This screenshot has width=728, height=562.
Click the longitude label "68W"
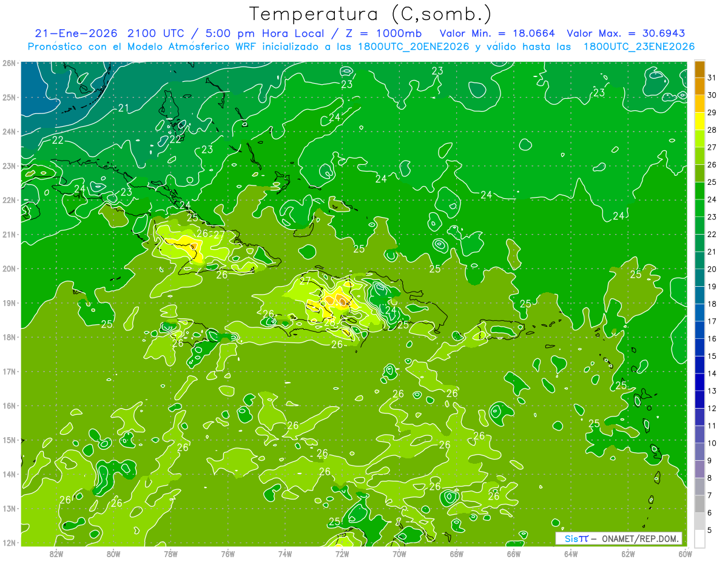[x=456, y=553]
